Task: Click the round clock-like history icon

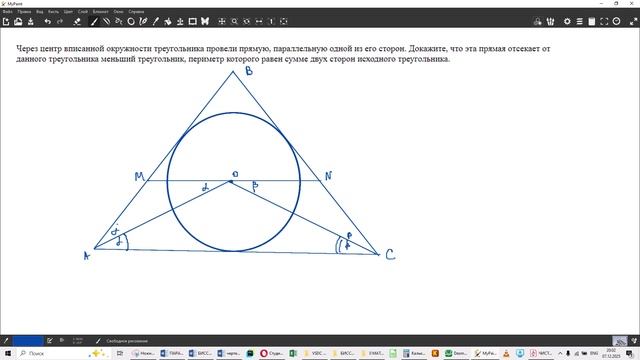Action: (x=616, y=22)
